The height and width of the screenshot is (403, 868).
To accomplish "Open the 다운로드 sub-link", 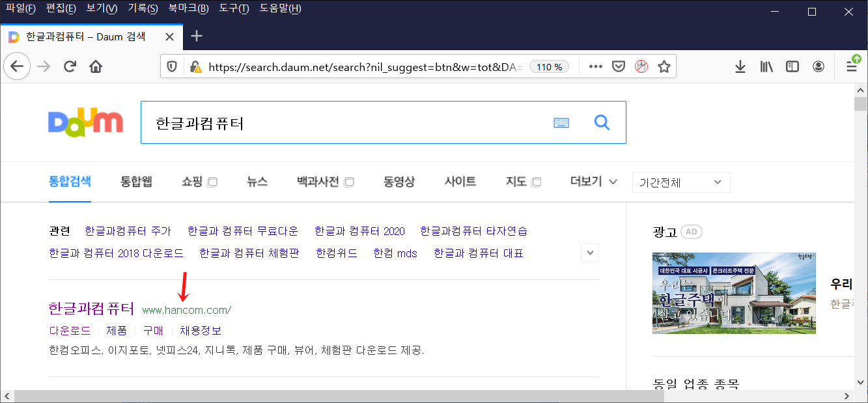I will tap(70, 331).
